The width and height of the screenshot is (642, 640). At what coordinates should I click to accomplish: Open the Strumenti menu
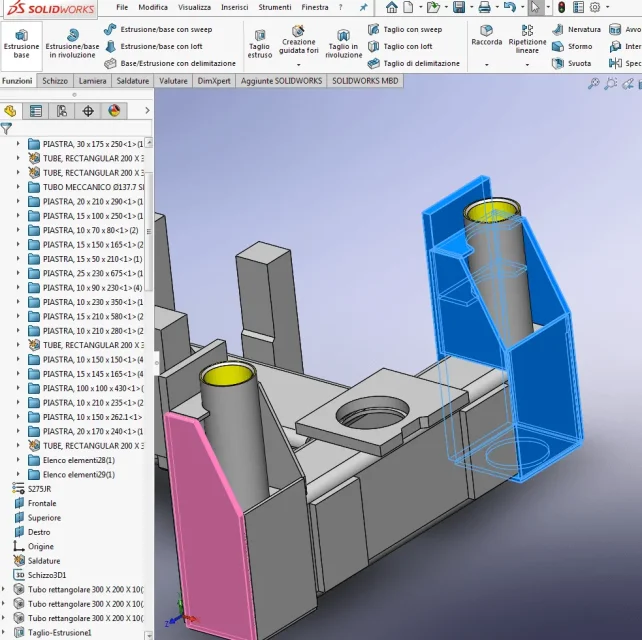coord(275,7)
